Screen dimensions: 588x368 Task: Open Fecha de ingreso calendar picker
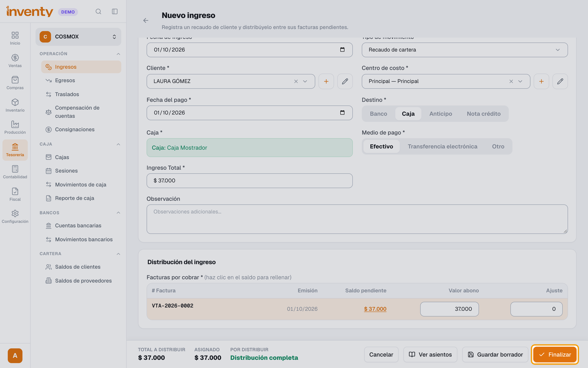342,50
